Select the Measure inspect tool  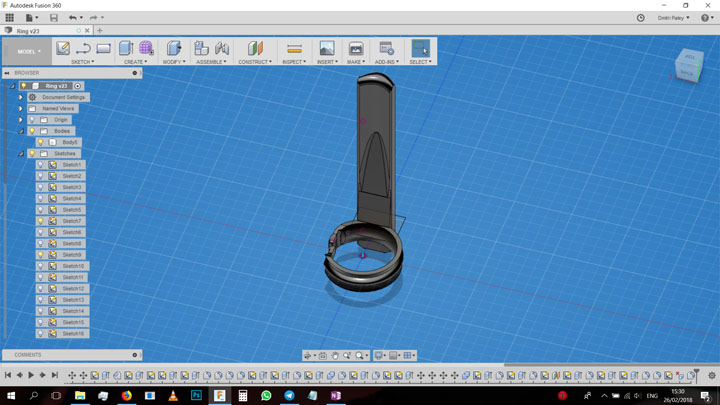pyautogui.click(x=294, y=48)
